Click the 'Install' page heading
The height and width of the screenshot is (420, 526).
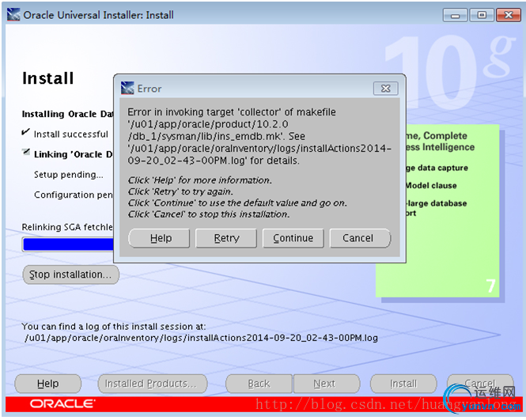[47, 78]
